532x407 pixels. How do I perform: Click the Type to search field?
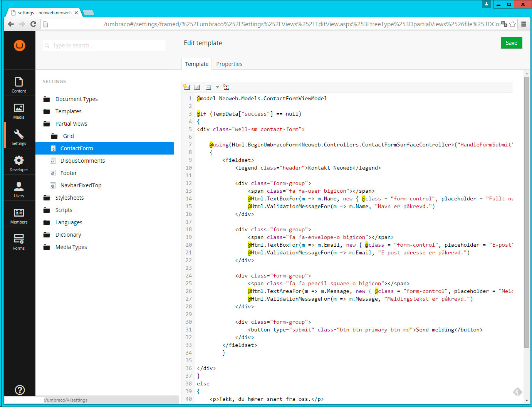(104, 45)
